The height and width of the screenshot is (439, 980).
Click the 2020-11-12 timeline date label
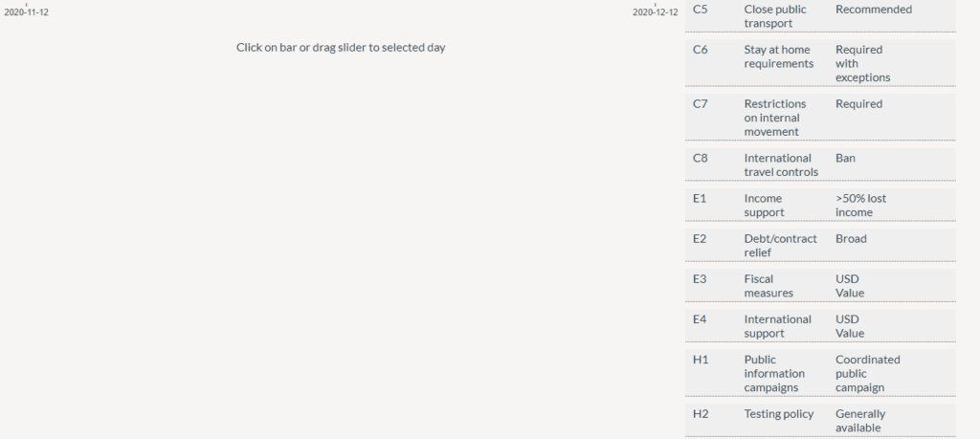coord(26,11)
